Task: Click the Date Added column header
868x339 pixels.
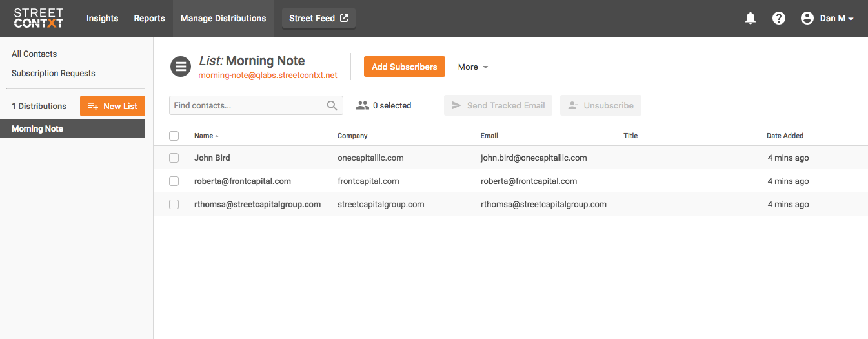Action: tap(785, 136)
